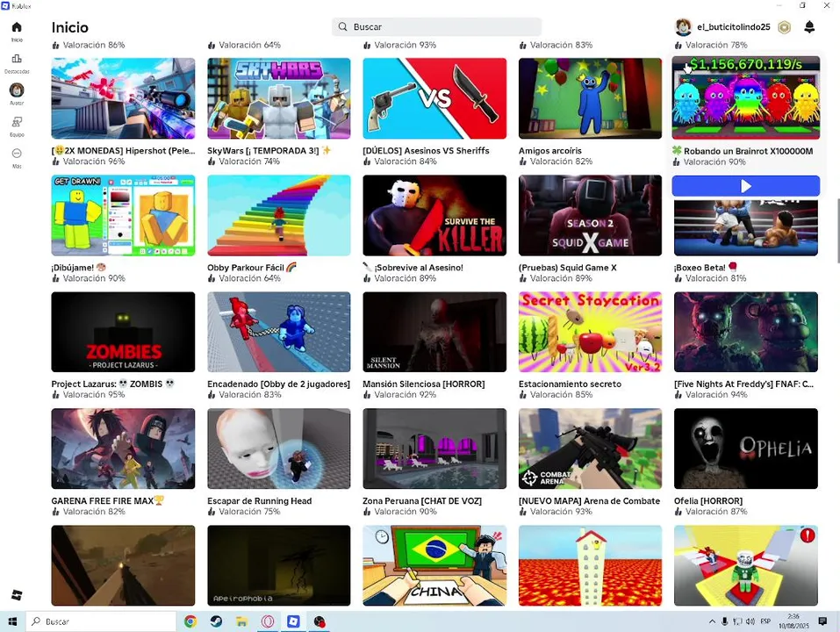Open Hipershot game thumbnail

pos(123,98)
